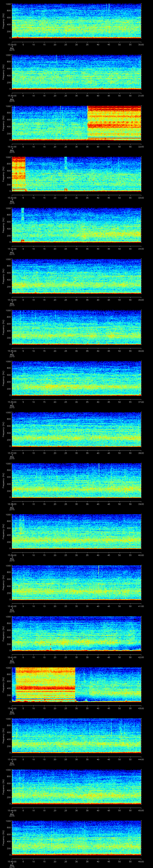The width and height of the screenshot is (153, 868).
Task: Click the 37:00 end-of-axis time label
Action: point(141,402)
